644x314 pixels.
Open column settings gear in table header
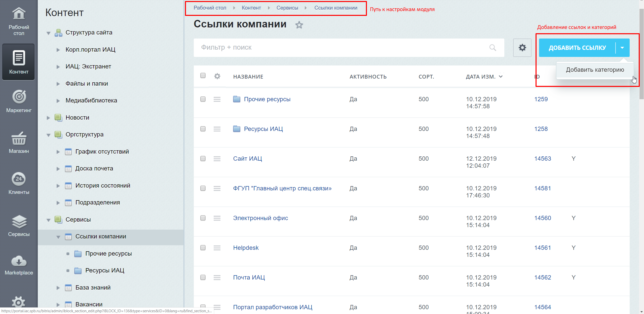coord(217,76)
